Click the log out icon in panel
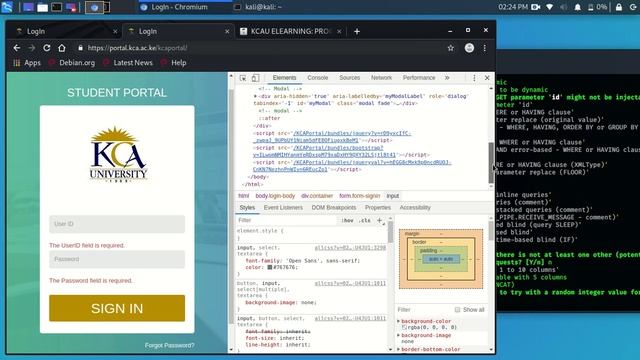Screen dimensions: 640x360 632,7
